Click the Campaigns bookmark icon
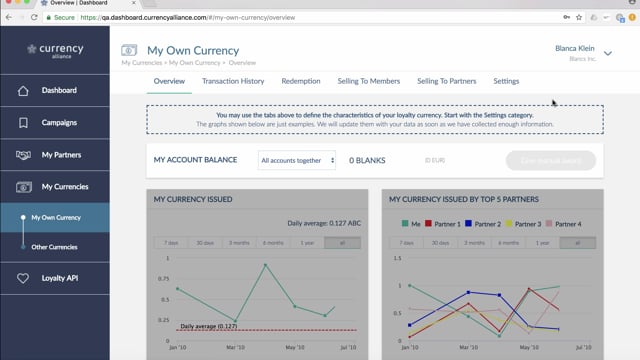 tap(23, 122)
